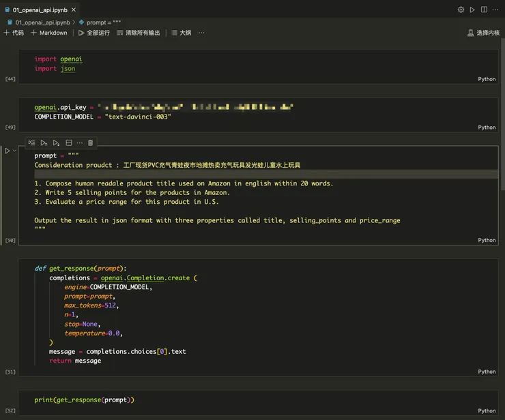Split the cell using cell toolbar icon
This screenshot has width=505, height=420.
click(x=68, y=142)
